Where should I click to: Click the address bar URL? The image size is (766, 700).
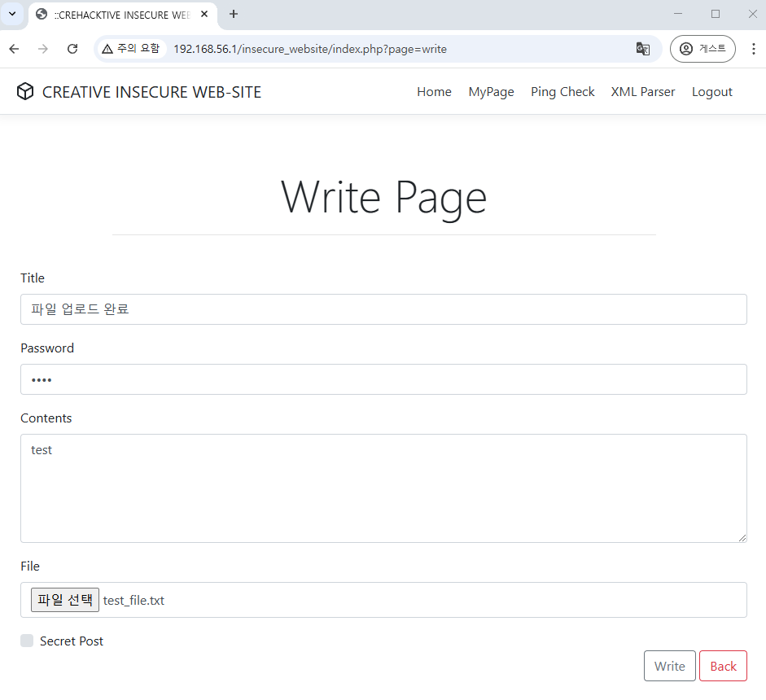(309, 49)
